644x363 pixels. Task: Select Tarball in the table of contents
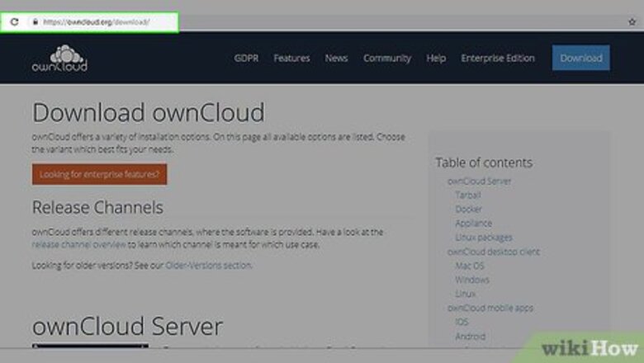(468, 196)
